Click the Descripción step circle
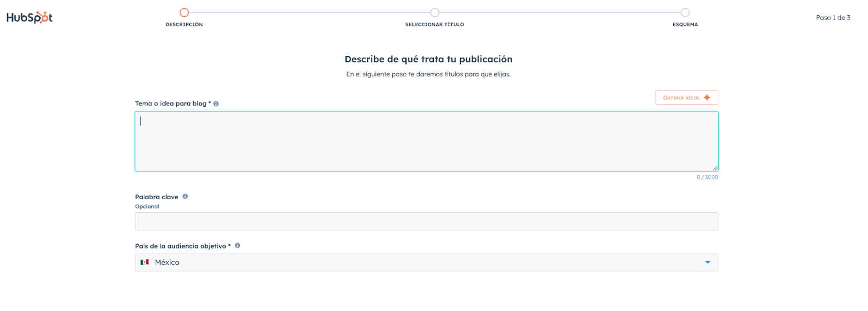 (184, 12)
